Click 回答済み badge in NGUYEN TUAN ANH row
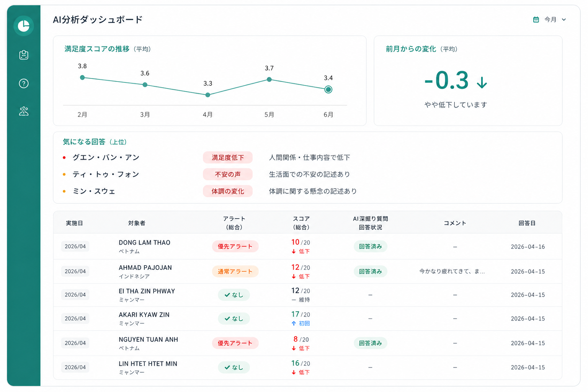588x392 pixels. [370, 343]
